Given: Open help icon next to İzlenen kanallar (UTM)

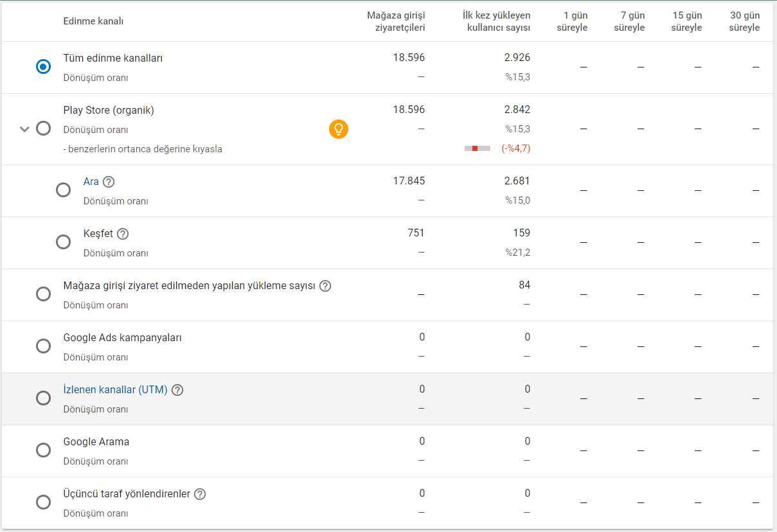Looking at the screenshot, I should point(177,390).
